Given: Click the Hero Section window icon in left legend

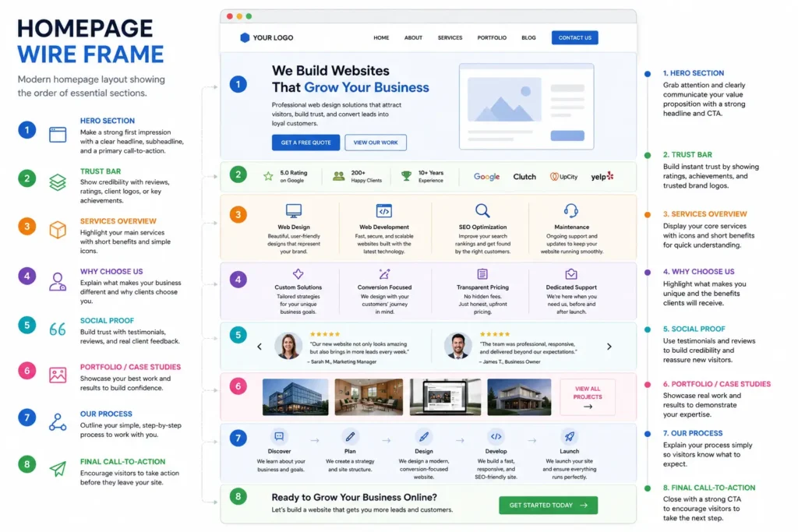Looking at the screenshot, I should click(x=58, y=135).
